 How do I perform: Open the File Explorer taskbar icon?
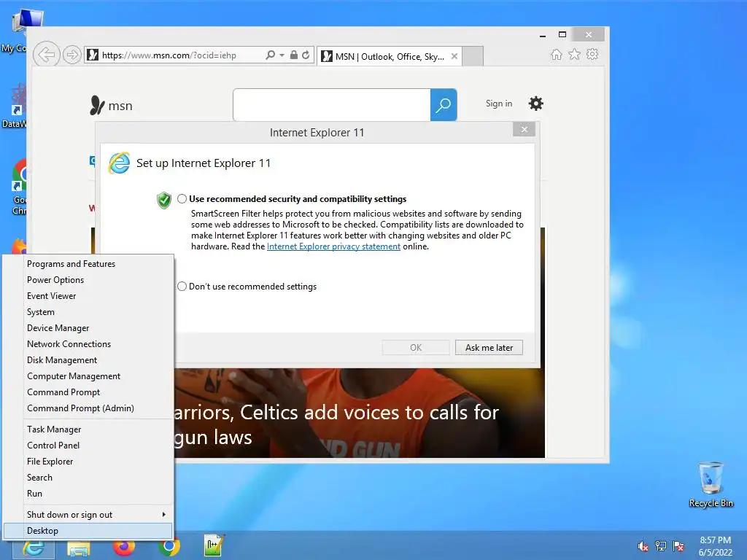click(79, 548)
